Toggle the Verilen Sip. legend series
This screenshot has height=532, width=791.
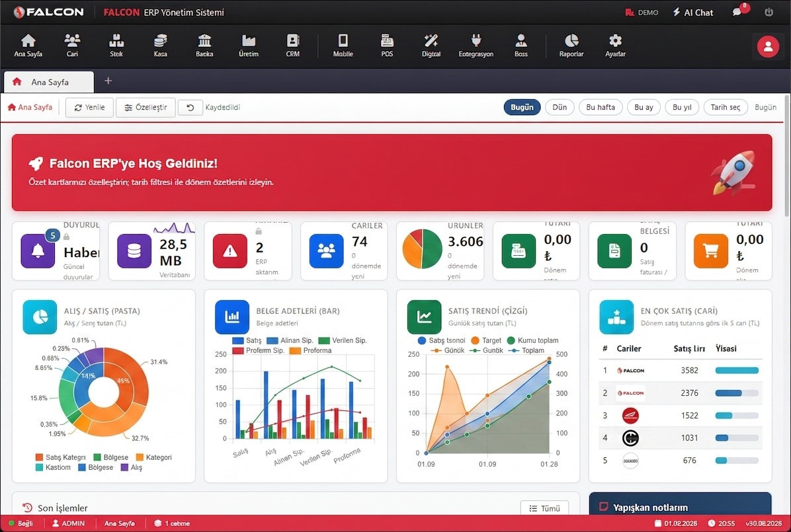[x=343, y=340]
